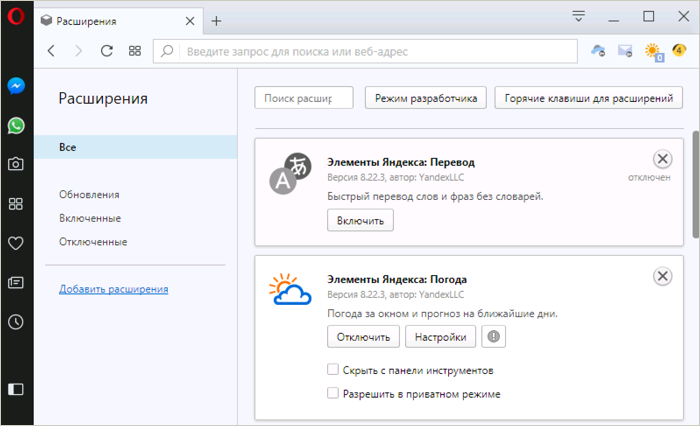700x426 pixels.
Task: Enable Скрыть с панели инструментов checkbox
Action: (333, 369)
